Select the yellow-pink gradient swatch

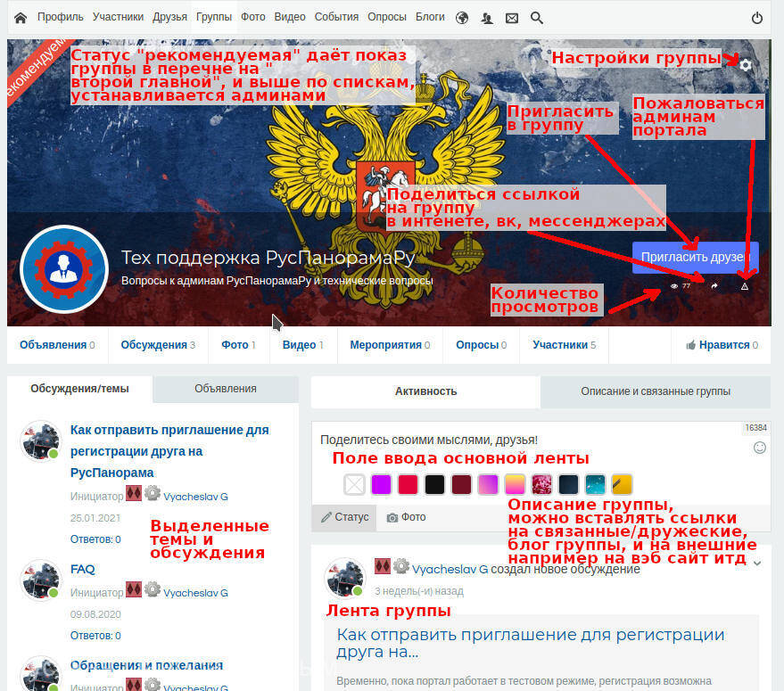(515, 484)
